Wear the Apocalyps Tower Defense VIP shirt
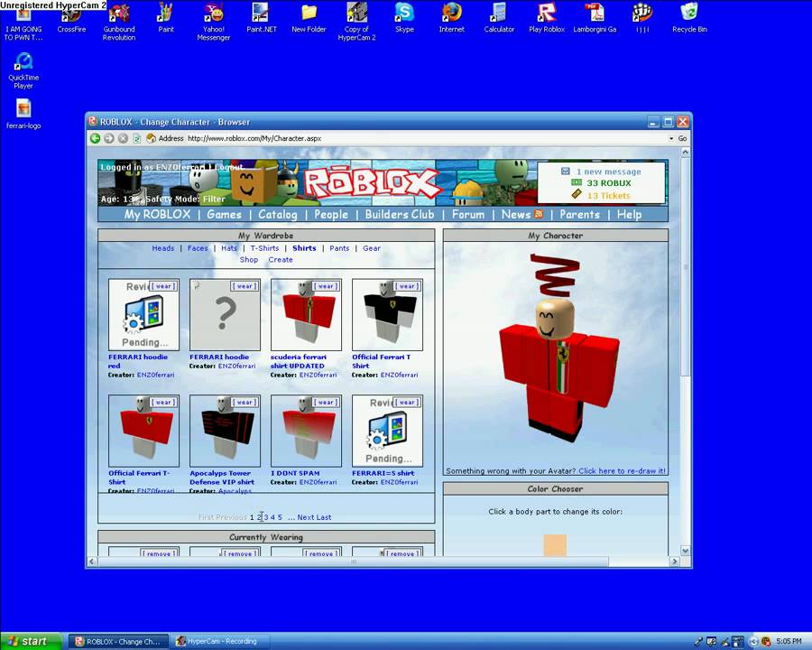 coord(245,403)
